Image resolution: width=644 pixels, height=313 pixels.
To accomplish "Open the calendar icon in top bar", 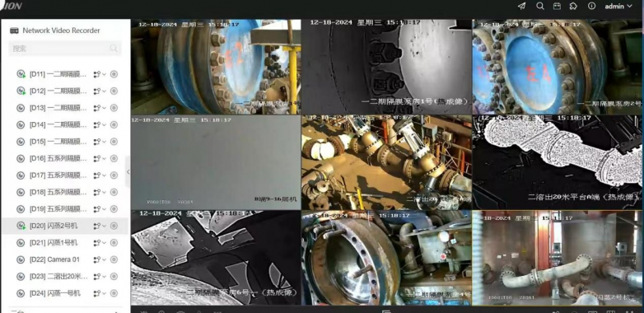I will 557,6.
